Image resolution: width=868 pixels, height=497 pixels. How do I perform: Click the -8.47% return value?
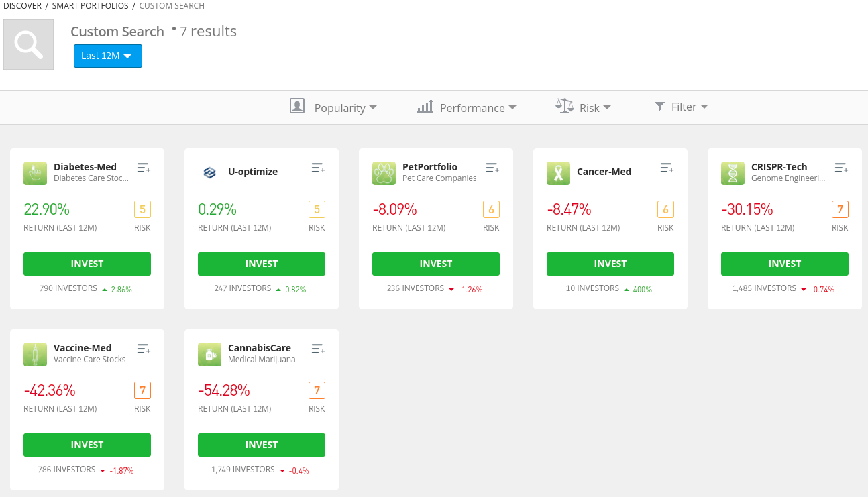(x=569, y=209)
